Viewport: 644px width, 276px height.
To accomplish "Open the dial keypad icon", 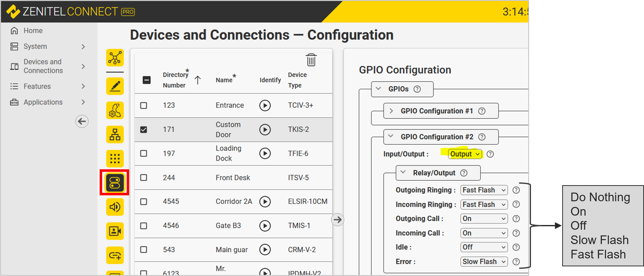I will (x=115, y=158).
